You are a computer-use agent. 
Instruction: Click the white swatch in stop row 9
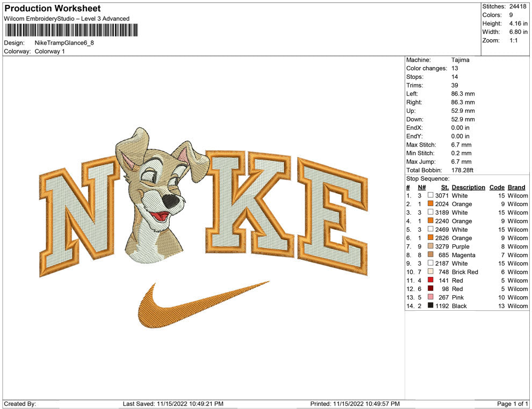click(x=430, y=263)
